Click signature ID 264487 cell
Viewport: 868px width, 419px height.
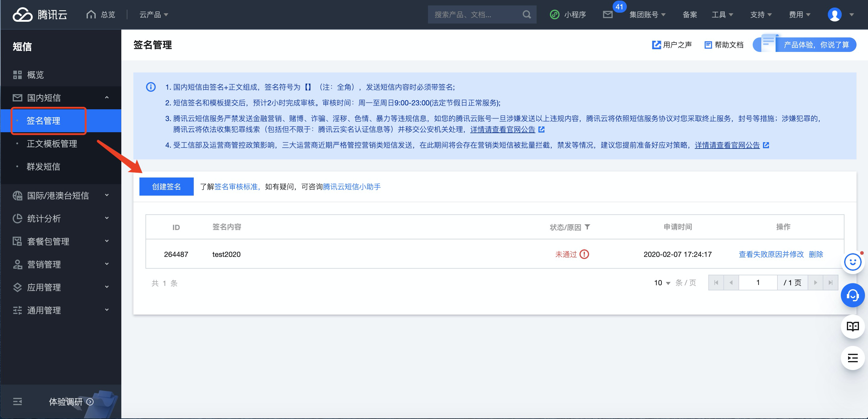pos(176,254)
